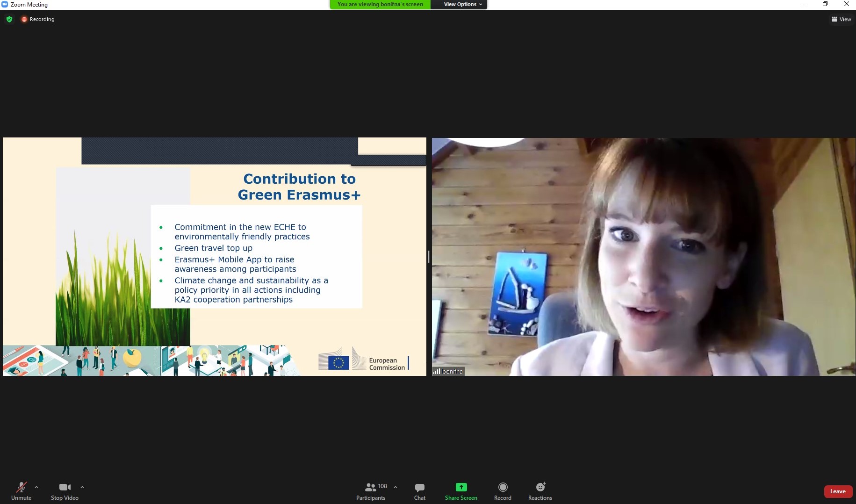Click the 'You are viewing bonifna's screen' banner
The width and height of the screenshot is (856, 504).
point(380,4)
